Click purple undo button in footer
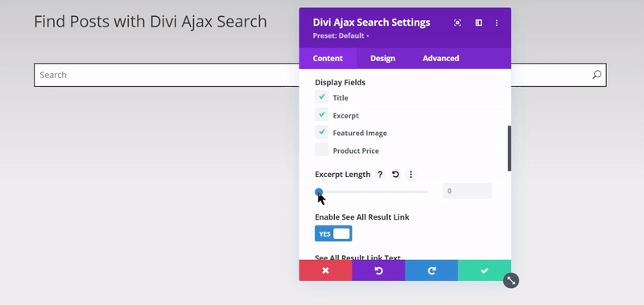Screen dimensions: 644x305 pyautogui.click(x=378, y=270)
